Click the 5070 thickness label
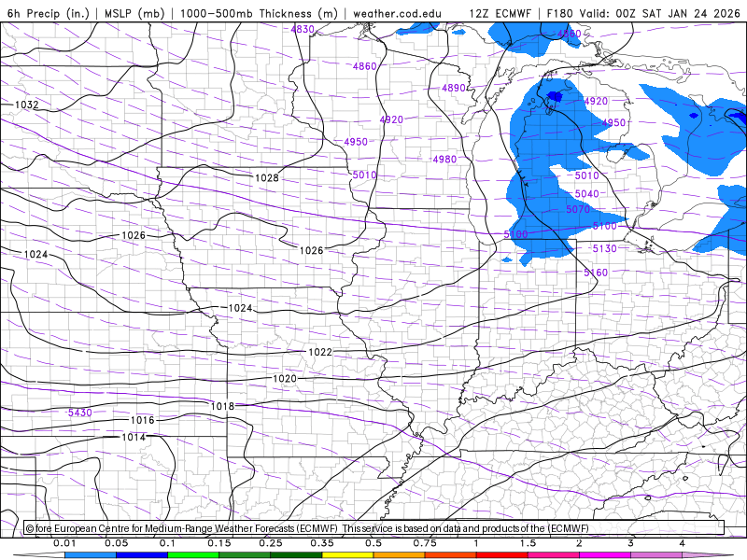Screen dimensions: 747x560 pos(578,209)
